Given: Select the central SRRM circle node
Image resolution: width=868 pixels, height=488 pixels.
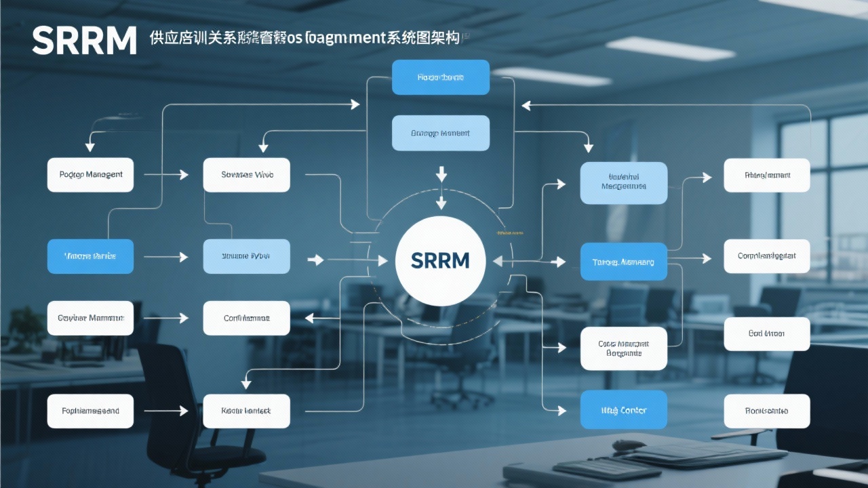Looking at the screenshot, I should tap(440, 260).
